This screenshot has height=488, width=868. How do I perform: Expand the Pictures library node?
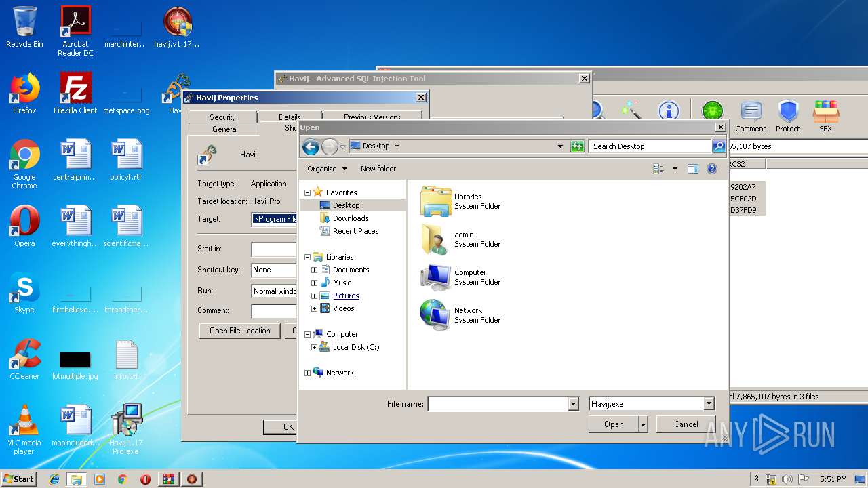(x=314, y=296)
